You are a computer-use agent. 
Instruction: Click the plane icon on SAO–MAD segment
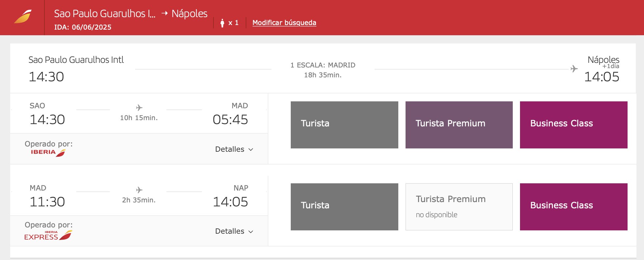click(139, 108)
